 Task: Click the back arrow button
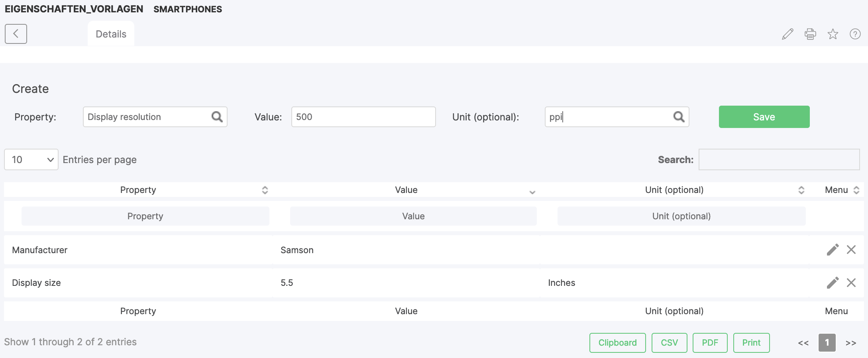coord(16,34)
